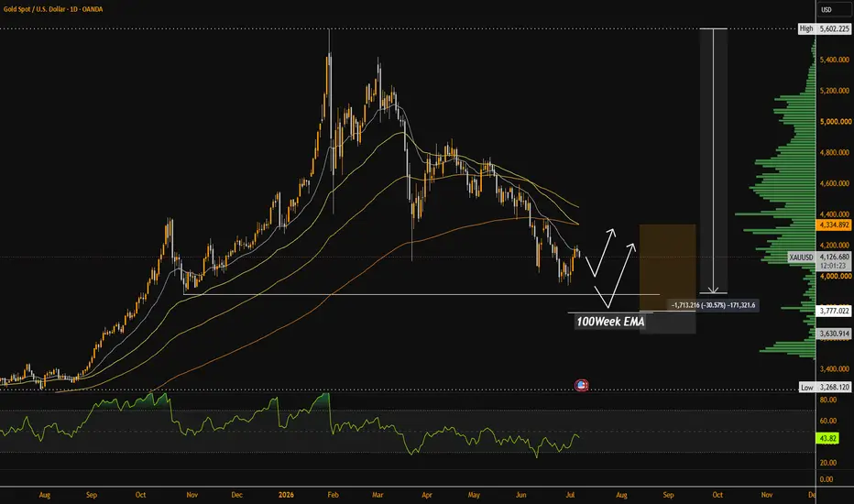The height and width of the screenshot is (504, 854).
Task: Click the 3,400.000 price axis label
Action: click(835, 369)
